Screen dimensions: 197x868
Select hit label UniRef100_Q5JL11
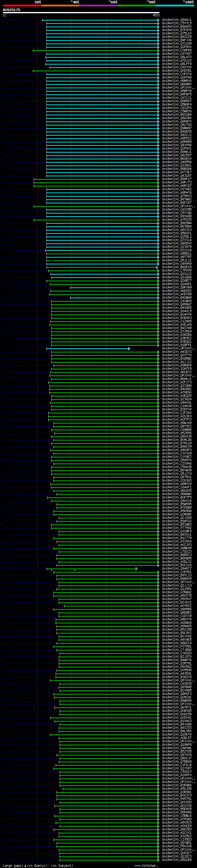177,260
